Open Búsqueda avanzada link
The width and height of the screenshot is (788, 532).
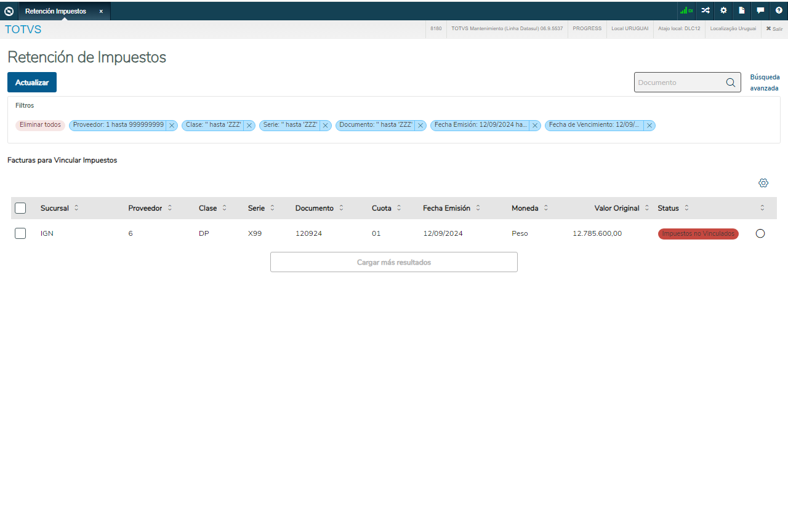764,83
